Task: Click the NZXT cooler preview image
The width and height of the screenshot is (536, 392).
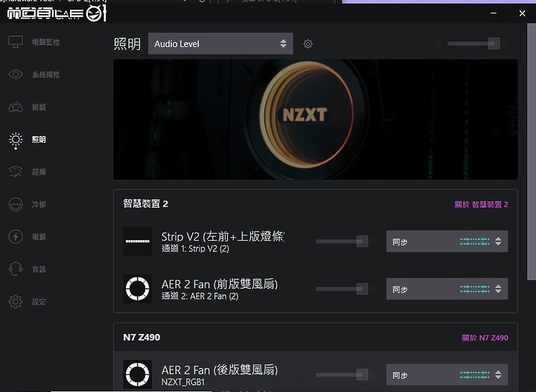Action: [316, 120]
